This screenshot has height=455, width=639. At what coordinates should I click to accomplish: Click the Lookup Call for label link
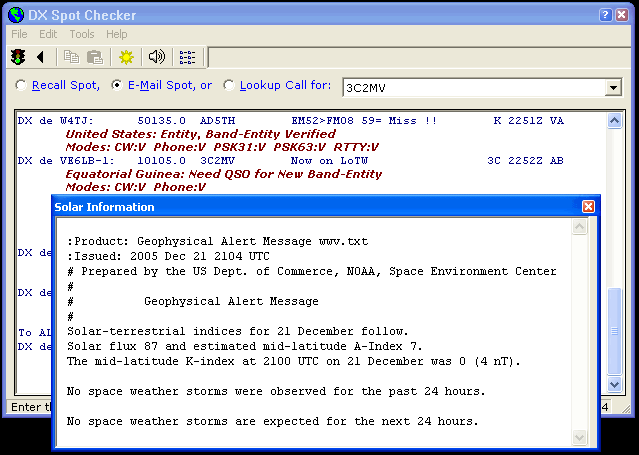click(286, 86)
